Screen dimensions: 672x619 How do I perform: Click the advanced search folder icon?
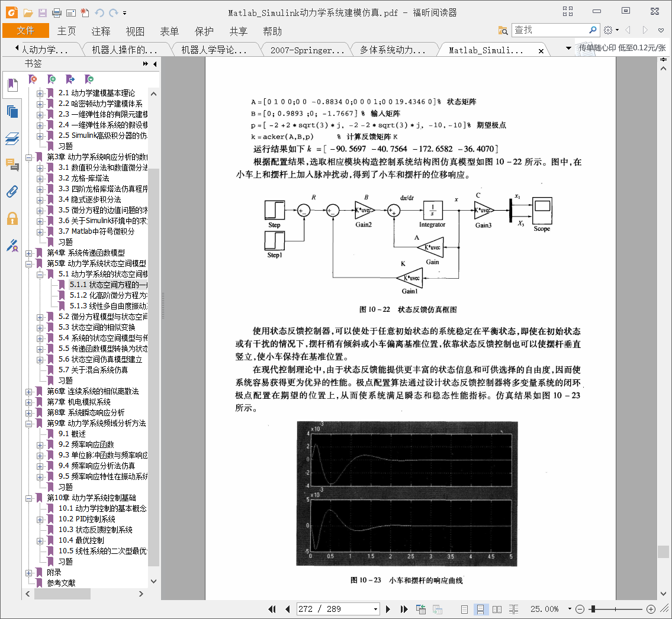tap(503, 30)
